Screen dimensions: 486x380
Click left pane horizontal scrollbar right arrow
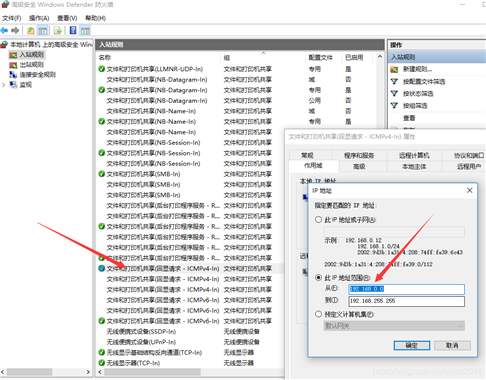click(88, 372)
